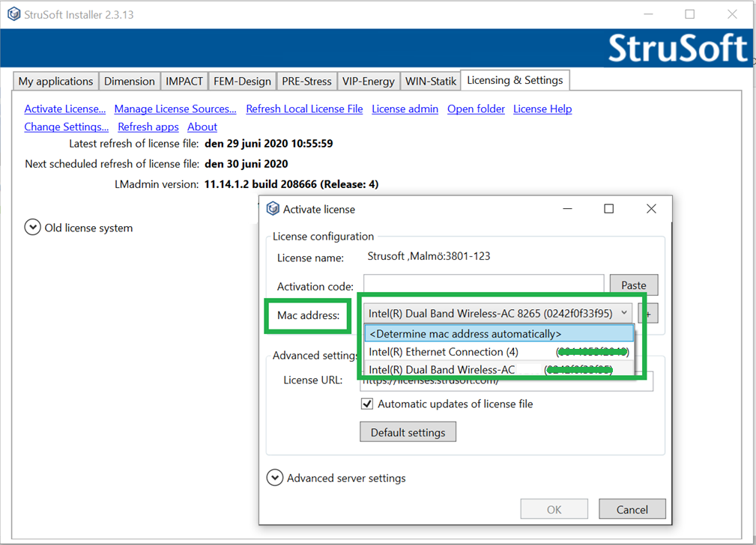Image resolution: width=756 pixels, height=545 pixels.
Task: Click license name 'Strusoft ,Malmö:3801-123'
Action: [429, 256]
